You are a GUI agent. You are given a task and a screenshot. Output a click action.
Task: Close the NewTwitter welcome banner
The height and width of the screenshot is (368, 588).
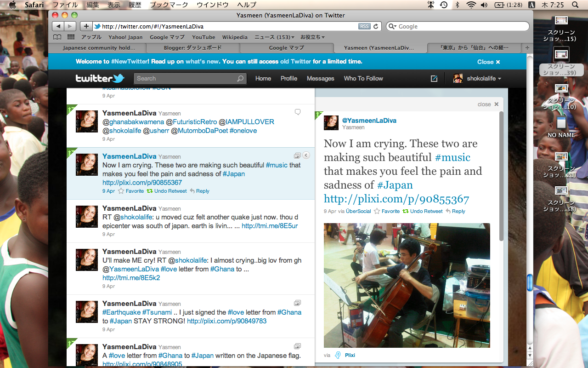[x=488, y=62]
